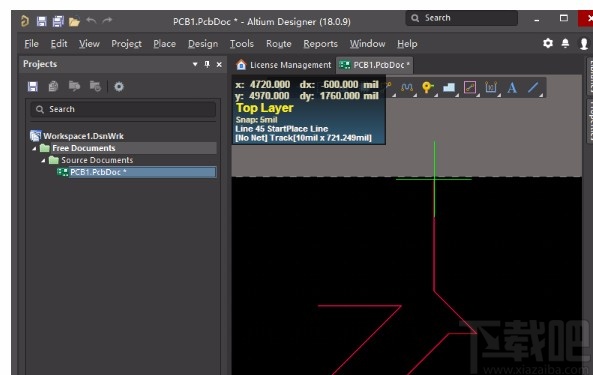
Task: Open Settings via the gear icon
Action: [x=548, y=43]
